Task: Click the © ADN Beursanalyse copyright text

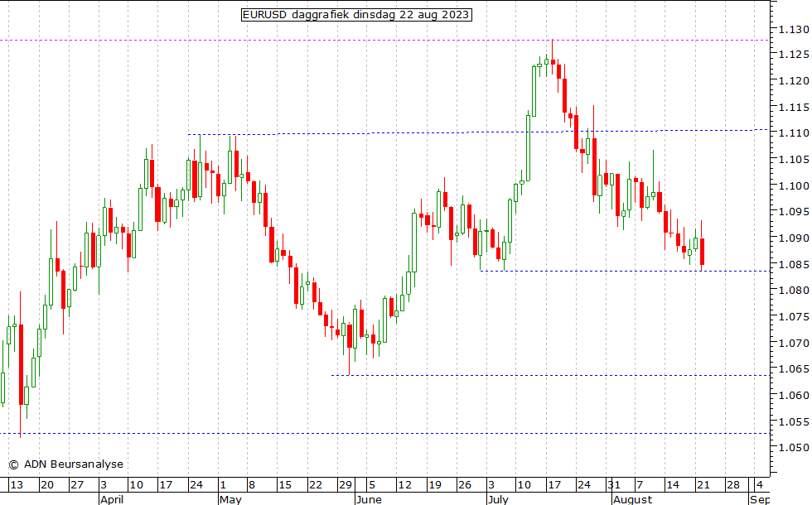Action: pos(65,464)
